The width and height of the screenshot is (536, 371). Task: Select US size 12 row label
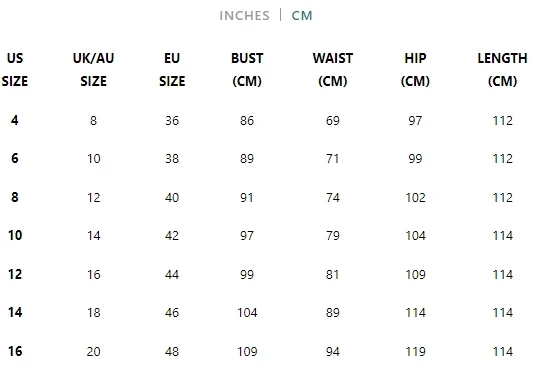[15, 274]
